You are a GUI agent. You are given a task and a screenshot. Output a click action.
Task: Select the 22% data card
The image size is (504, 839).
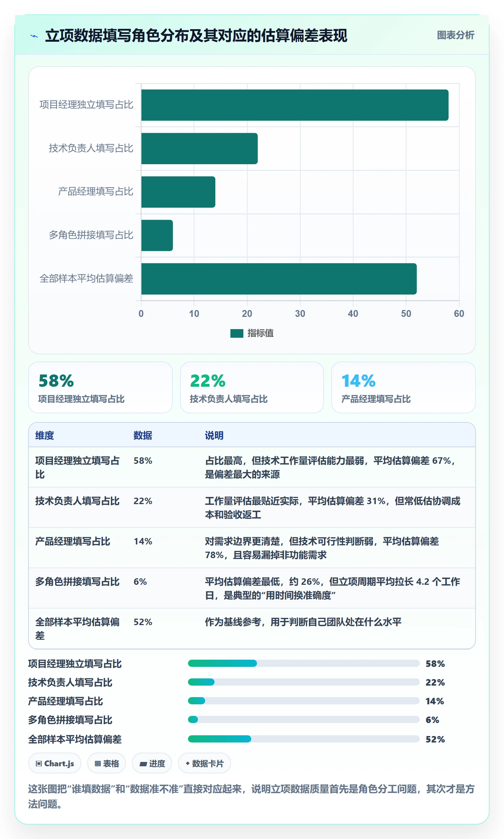(x=252, y=387)
